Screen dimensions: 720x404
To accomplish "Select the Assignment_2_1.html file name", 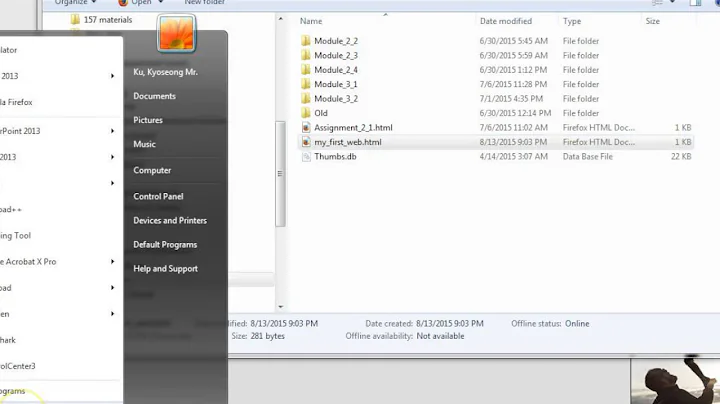I will (353, 128).
